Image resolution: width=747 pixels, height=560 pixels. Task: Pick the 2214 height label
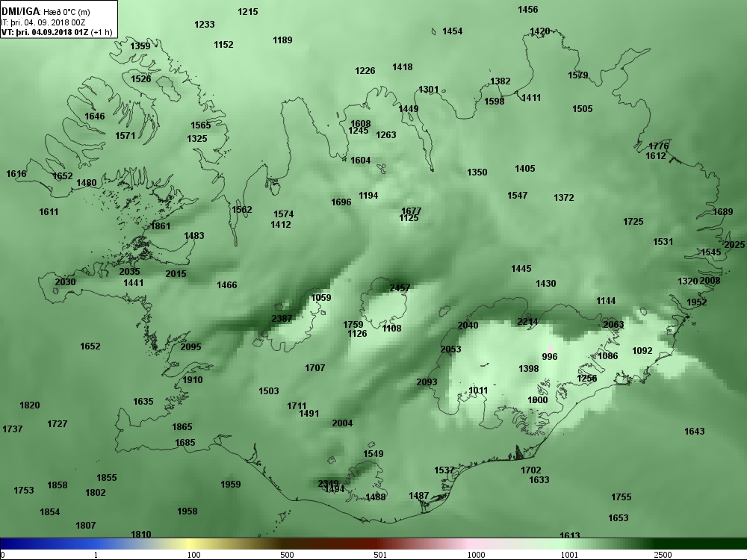[527, 321]
